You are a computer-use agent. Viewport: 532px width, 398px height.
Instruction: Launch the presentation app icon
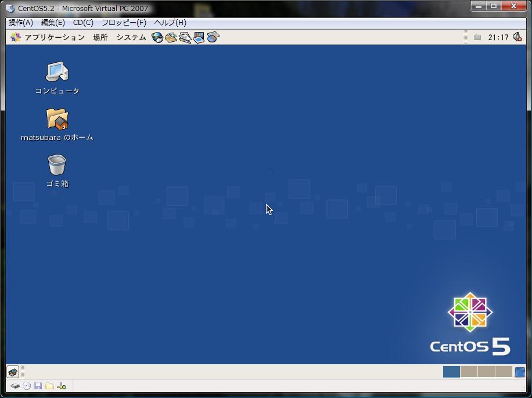click(199, 37)
